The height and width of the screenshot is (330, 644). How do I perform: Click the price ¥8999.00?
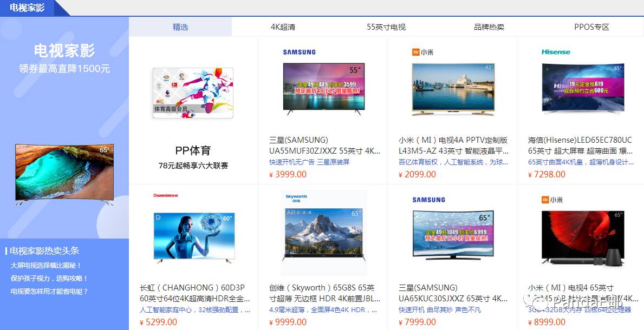click(x=547, y=322)
